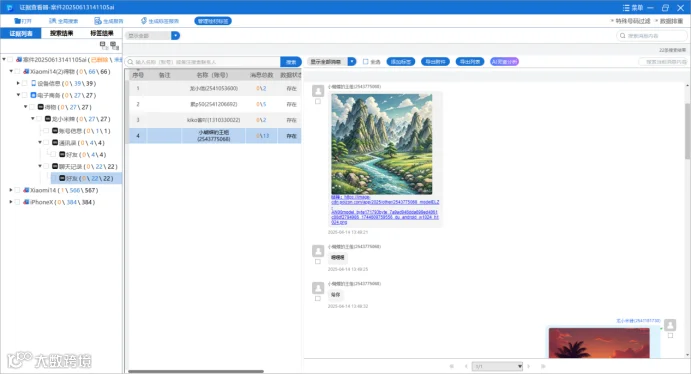Click the avatar of the 13:49:25 message
The width and height of the screenshot is (692, 375).
(x=318, y=251)
